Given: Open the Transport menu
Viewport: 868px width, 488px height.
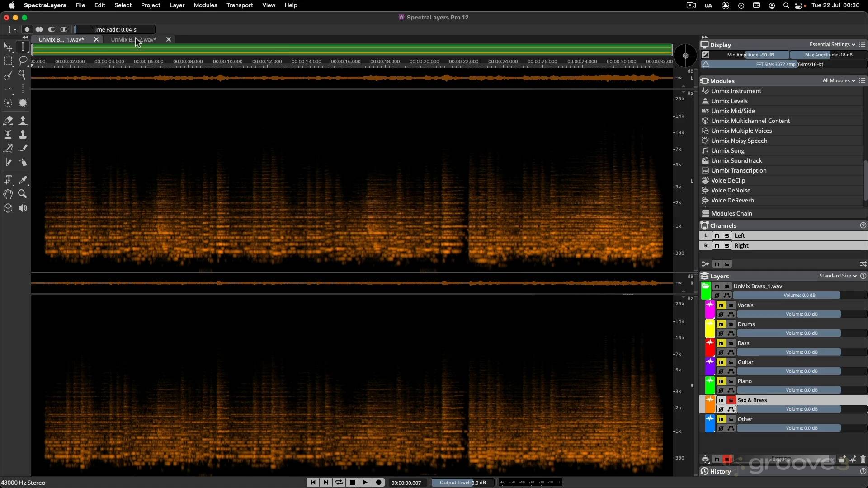Looking at the screenshot, I should 240,5.
